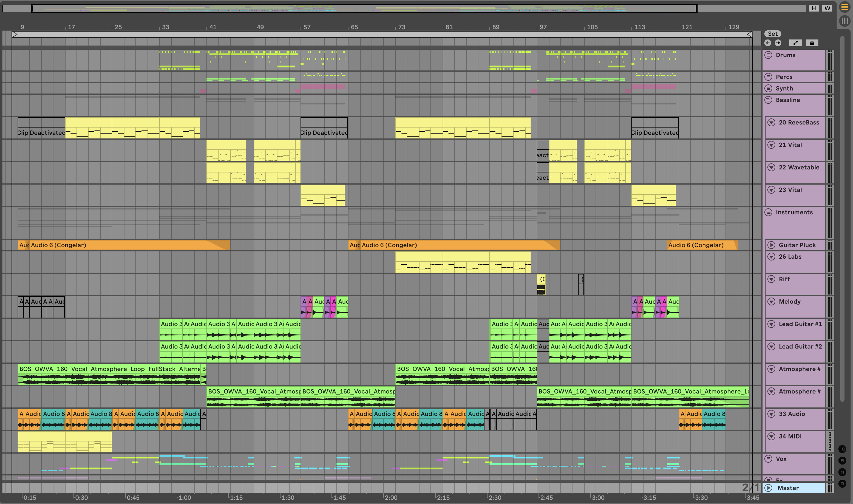This screenshot has width=853, height=504.
Task: Jump to previous locator arrow
Action: click(x=767, y=43)
